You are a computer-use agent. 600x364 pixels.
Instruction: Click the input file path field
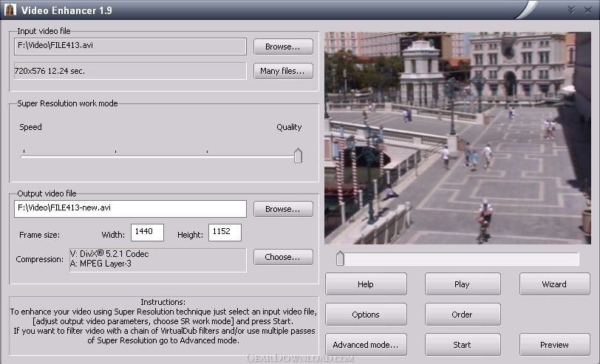(x=131, y=47)
